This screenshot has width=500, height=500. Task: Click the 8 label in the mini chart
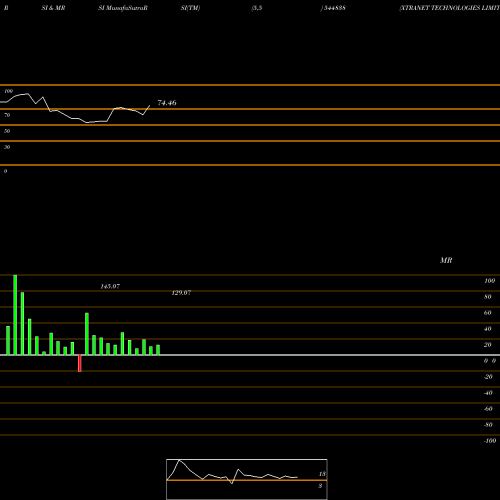(320, 486)
